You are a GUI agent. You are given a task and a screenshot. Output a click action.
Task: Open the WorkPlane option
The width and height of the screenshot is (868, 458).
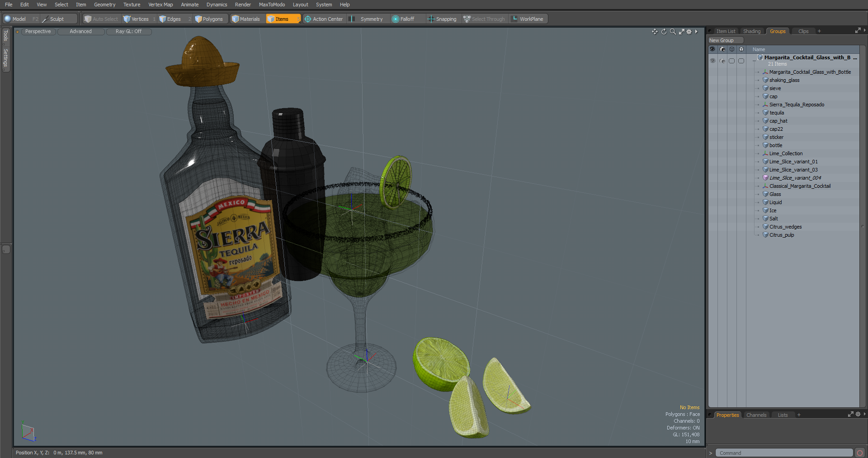pos(528,19)
